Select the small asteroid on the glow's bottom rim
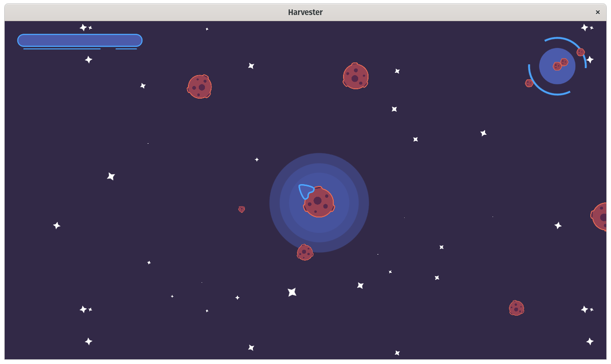Viewport: 611px width, 364px height. (x=305, y=253)
